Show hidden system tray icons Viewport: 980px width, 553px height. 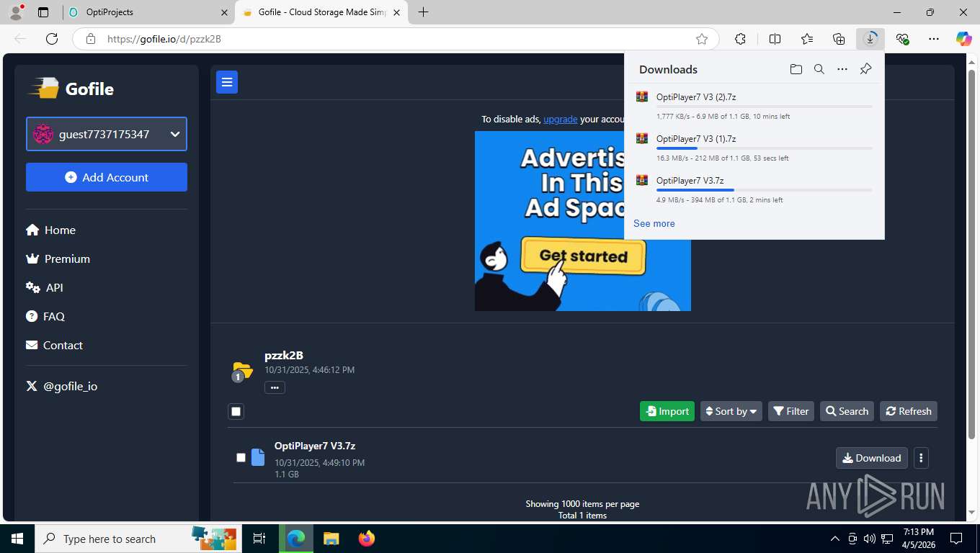point(835,539)
